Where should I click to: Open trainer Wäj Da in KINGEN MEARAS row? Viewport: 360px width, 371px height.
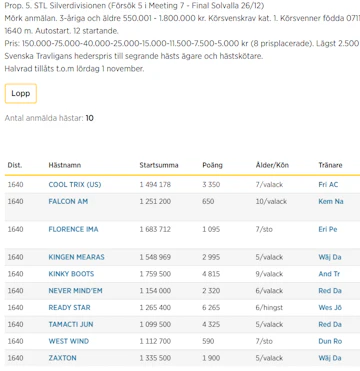tap(330, 257)
